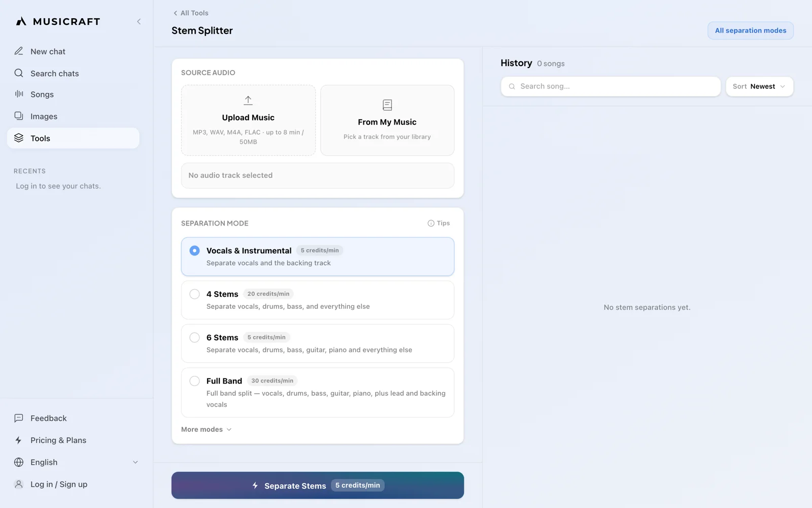
Task: Click the Search chats magnifier icon
Action: (x=19, y=73)
